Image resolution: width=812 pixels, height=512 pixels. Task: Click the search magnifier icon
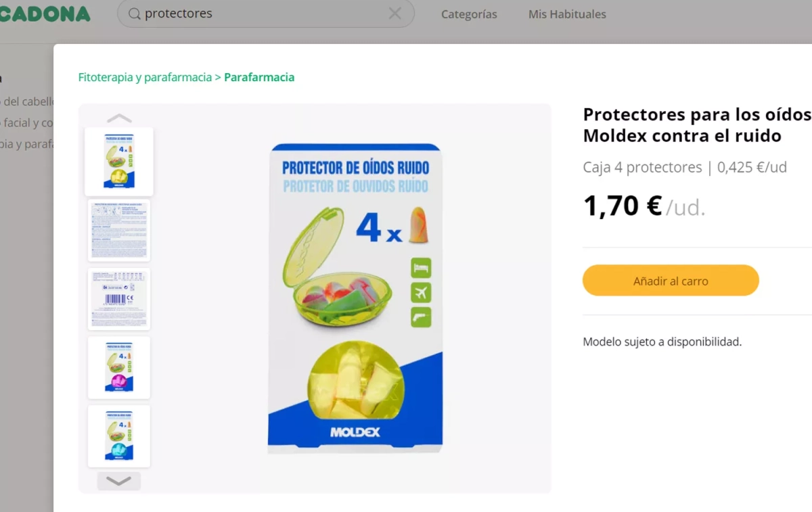pyautogui.click(x=135, y=14)
